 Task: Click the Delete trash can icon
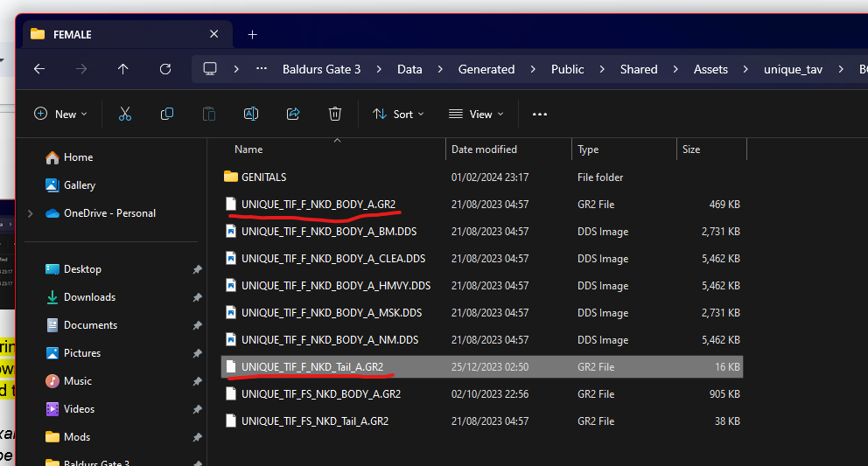[334, 114]
